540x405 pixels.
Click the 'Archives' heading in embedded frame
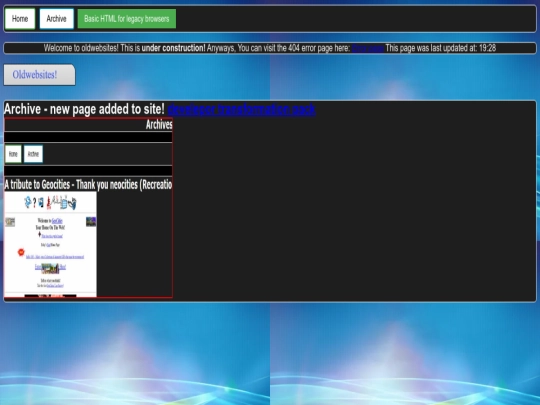[159, 124]
